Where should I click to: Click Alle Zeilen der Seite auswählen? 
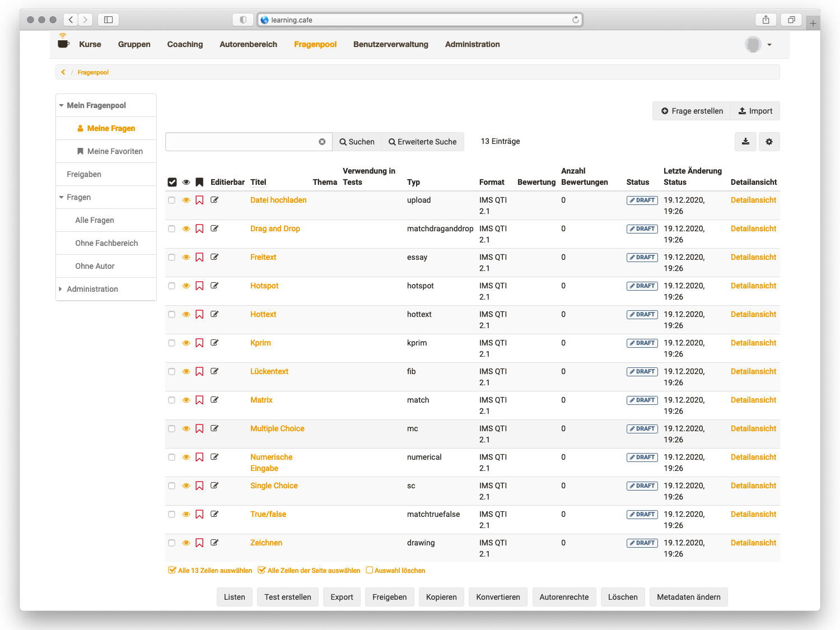click(309, 571)
